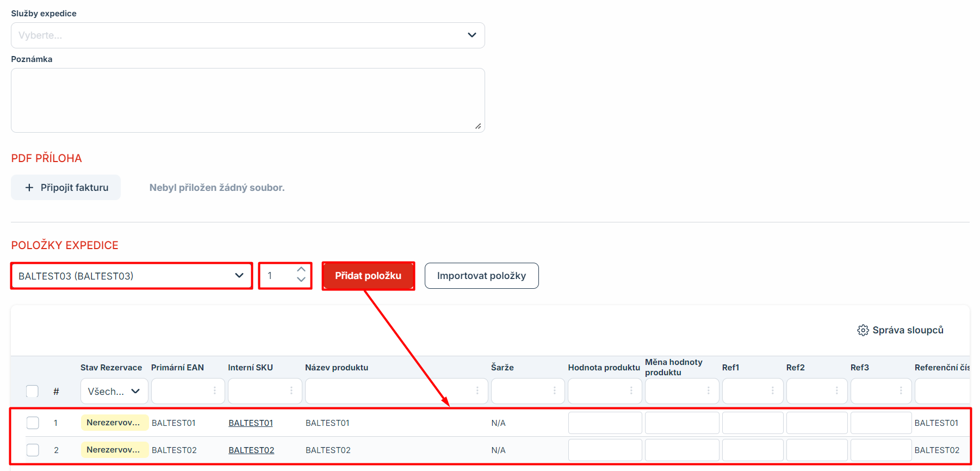Select checkbox for row 1 BALTEST01
Image resolution: width=980 pixels, height=471 pixels.
pyautogui.click(x=33, y=423)
